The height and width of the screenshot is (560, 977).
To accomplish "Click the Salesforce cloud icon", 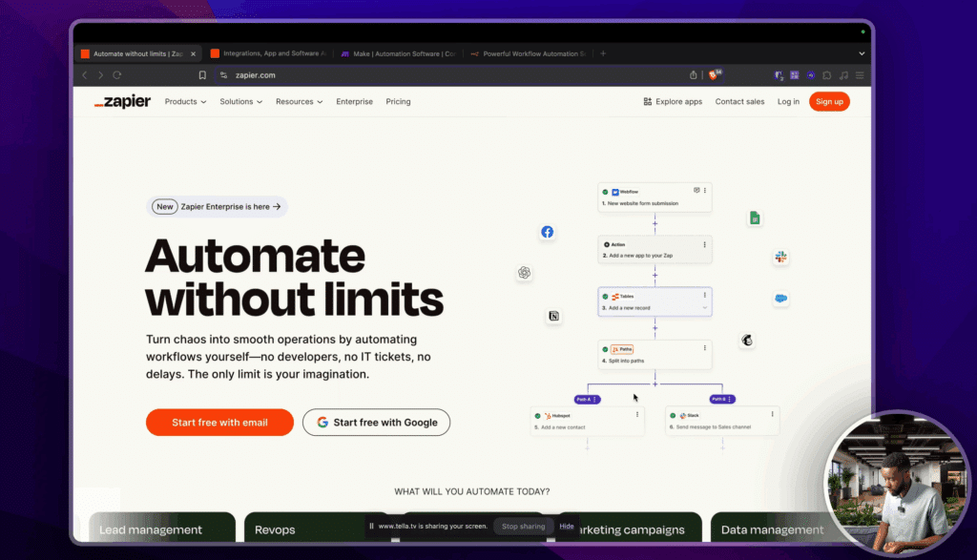I will pos(780,299).
